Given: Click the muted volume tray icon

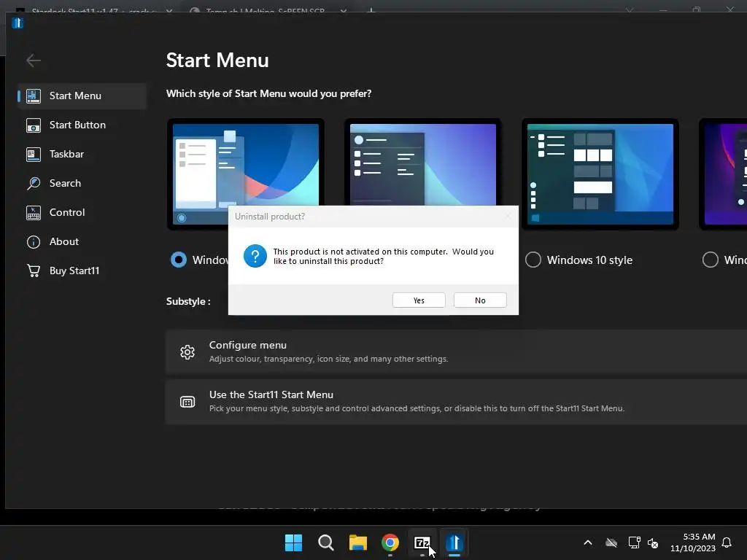Looking at the screenshot, I should point(653,542).
